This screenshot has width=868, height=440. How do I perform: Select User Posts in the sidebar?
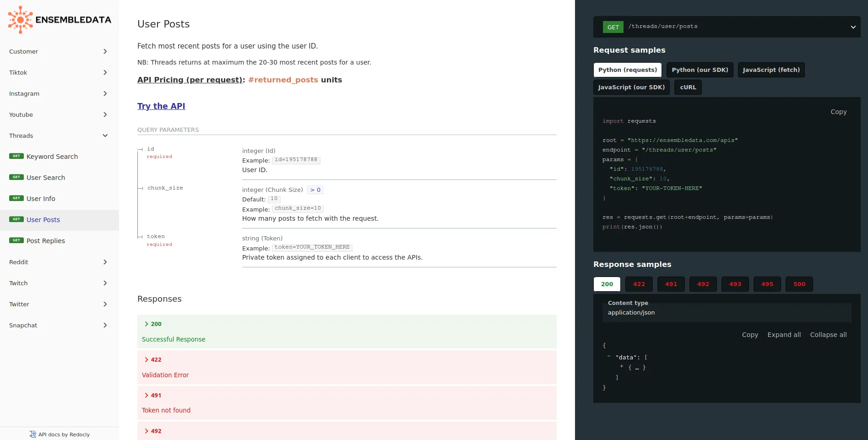pyautogui.click(x=60, y=220)
